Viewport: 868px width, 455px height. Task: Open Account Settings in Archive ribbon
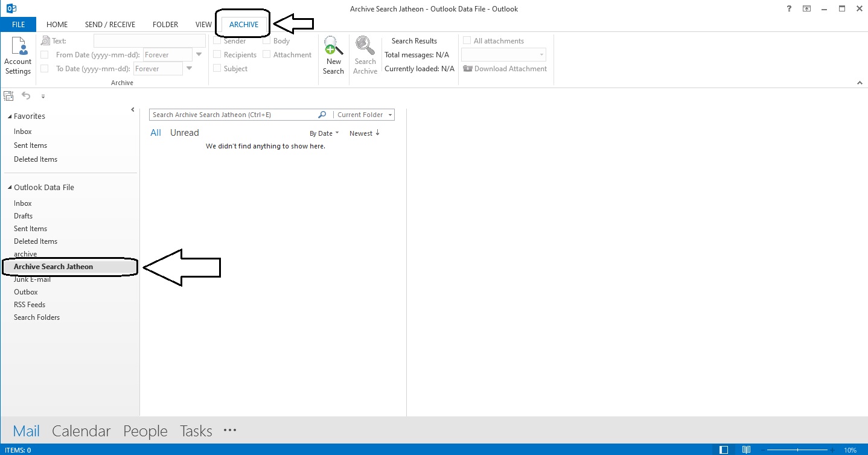pyautogui.click(x=18, y=56)
